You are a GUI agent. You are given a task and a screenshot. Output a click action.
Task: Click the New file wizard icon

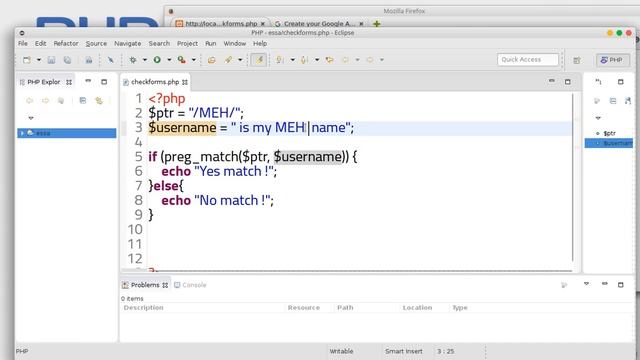27,60
